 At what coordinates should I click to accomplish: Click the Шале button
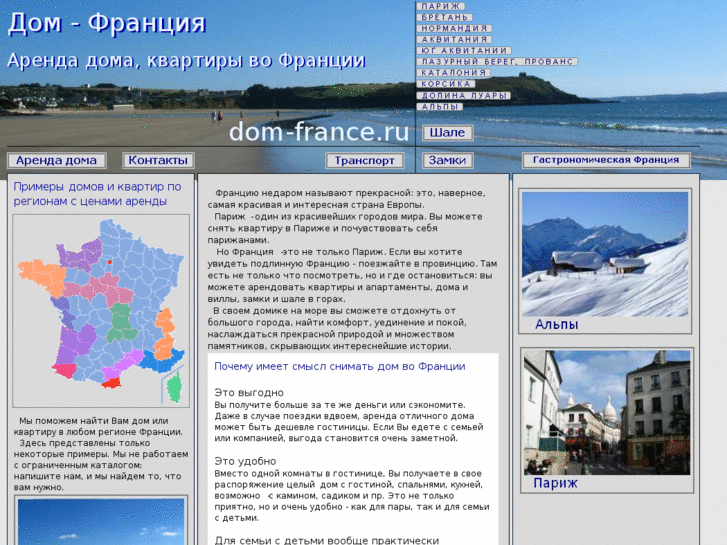click(x=447, y=133)
